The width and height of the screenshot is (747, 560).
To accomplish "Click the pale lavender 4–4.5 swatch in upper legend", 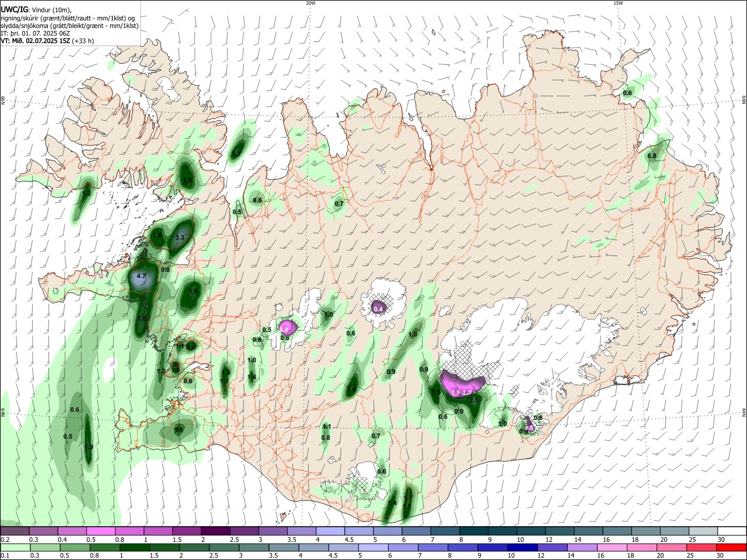I will pos(329,531).
